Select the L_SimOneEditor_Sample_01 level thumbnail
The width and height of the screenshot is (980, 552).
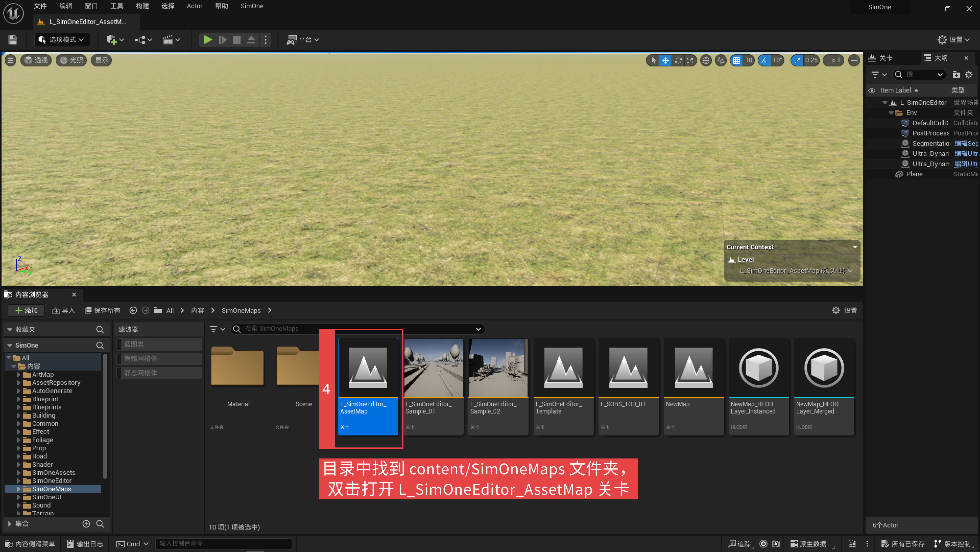pyautogui.click(x=433, y=386)
